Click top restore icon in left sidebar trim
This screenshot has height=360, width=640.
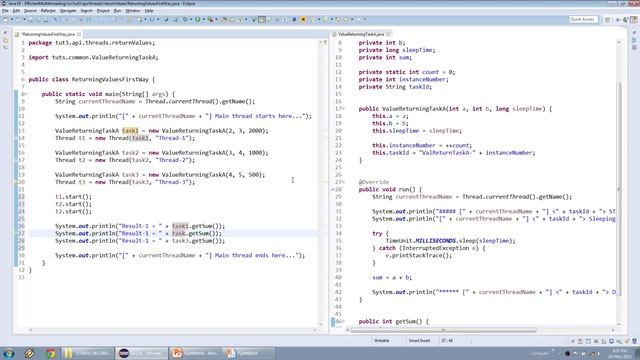(5, 33)
